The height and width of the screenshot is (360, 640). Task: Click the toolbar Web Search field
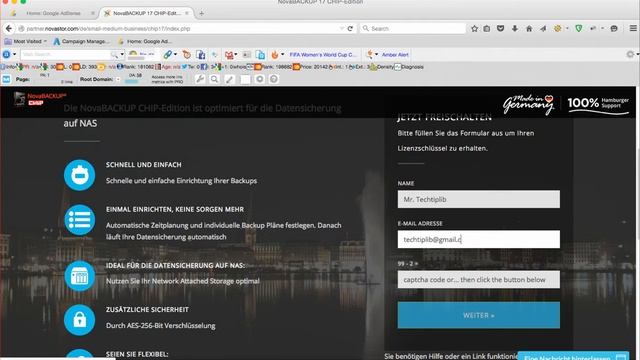(67, 54)
